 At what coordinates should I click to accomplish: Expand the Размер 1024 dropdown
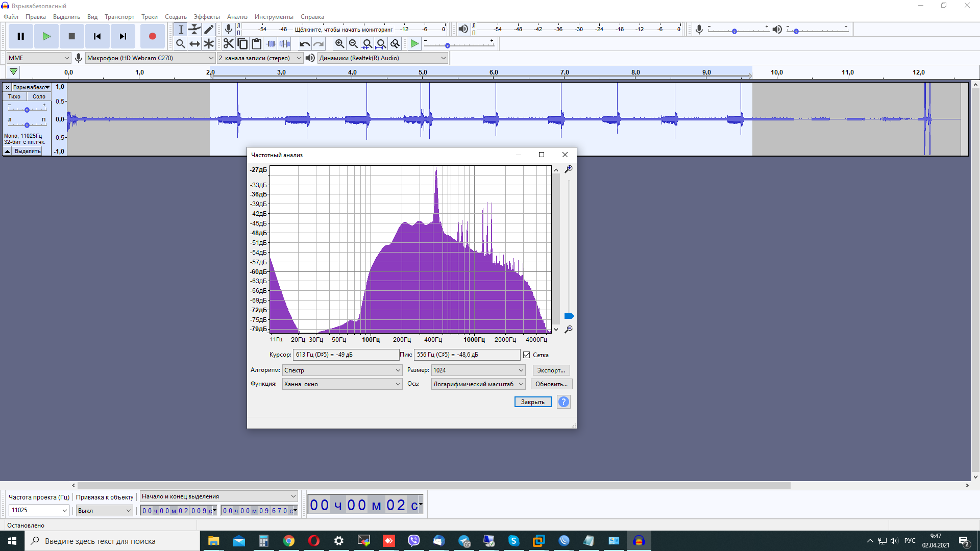point(478,370)
